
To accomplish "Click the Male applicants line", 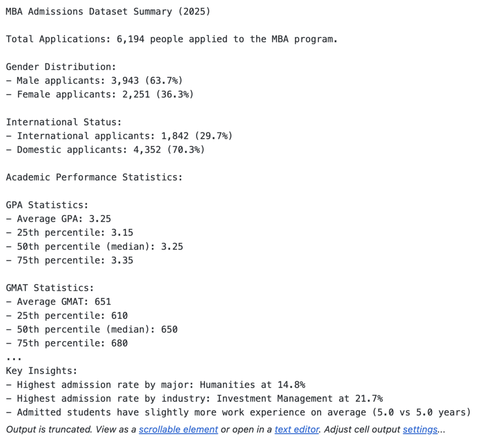I will pos(94,80).
